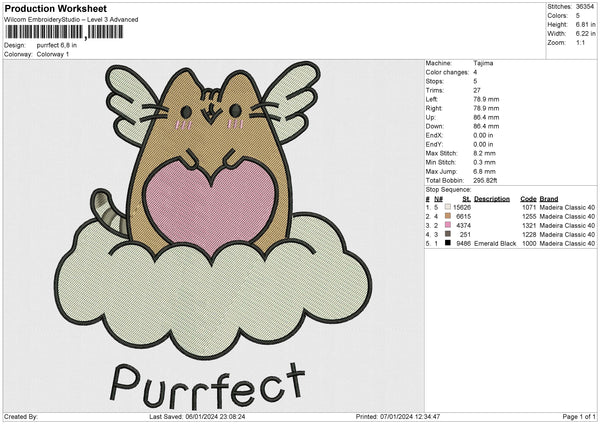Click the Height value '6.81 in'

(585, 24)
